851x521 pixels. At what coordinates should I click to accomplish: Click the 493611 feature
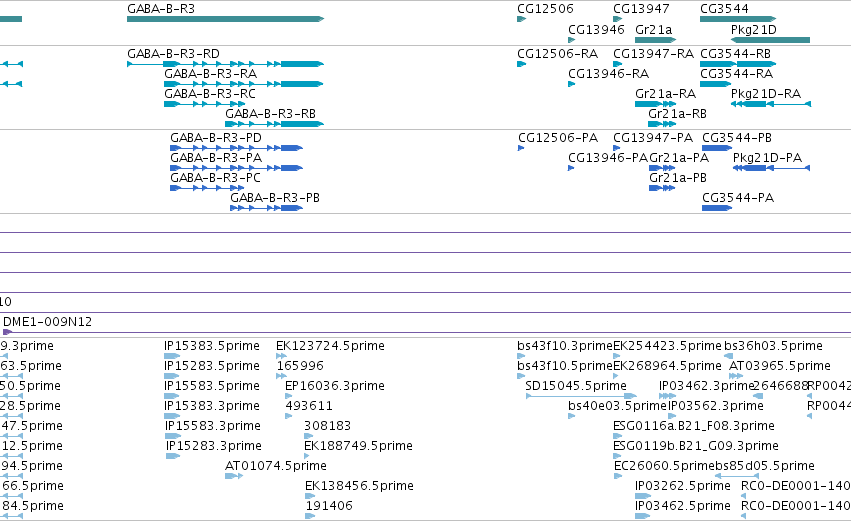[x=289, y=416]
